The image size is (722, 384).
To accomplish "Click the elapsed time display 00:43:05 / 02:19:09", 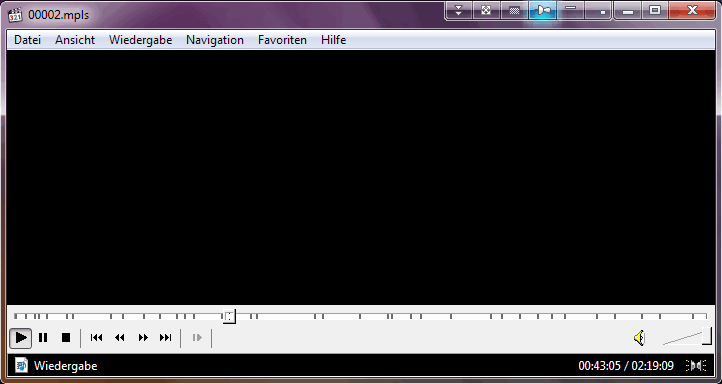I will (x=626, y=366).
